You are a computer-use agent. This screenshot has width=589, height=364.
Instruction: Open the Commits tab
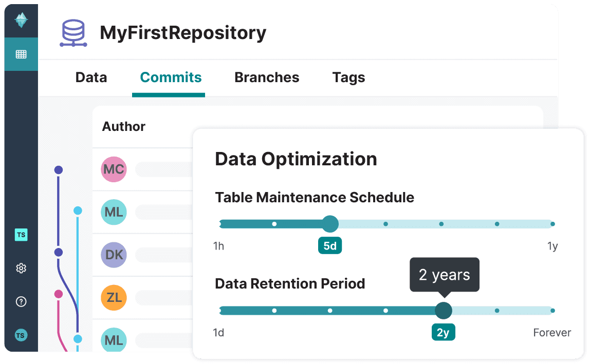171,78
